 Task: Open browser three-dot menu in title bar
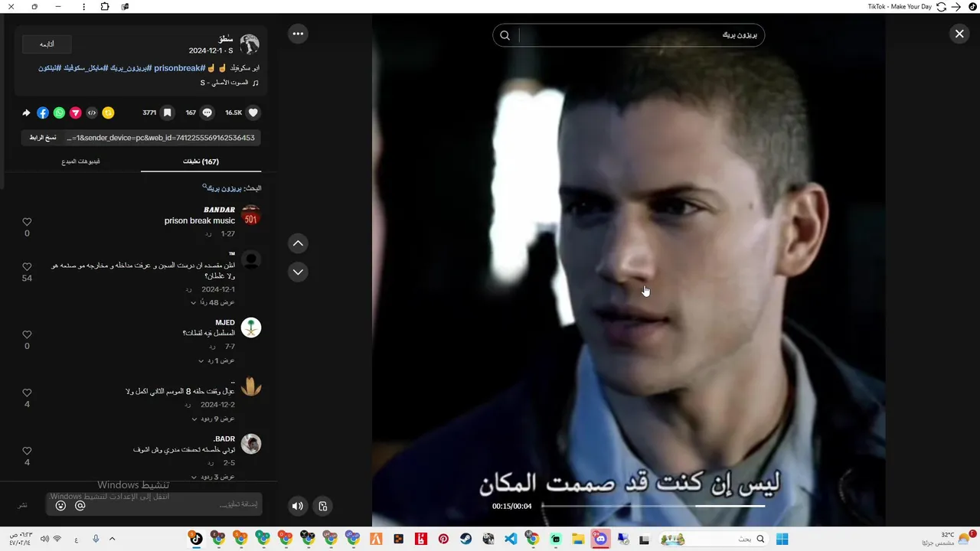pyautogui.click(x=83, y=6)
